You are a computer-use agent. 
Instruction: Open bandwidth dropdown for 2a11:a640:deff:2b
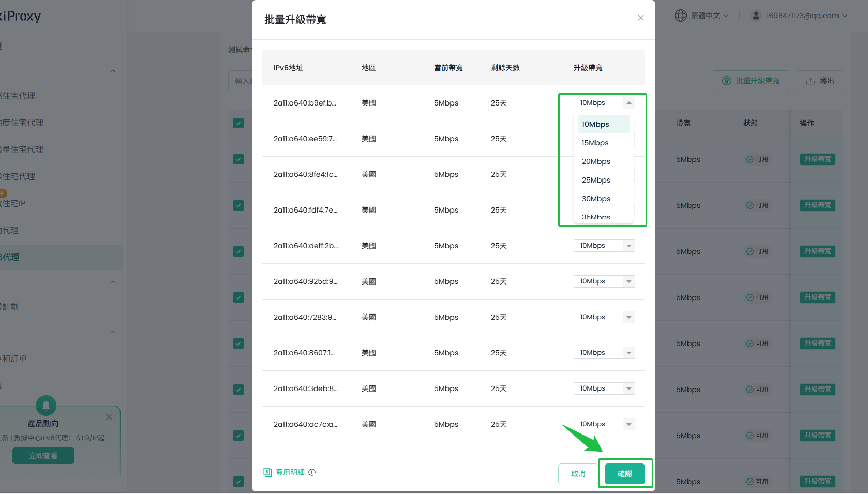tap(604, 246)
